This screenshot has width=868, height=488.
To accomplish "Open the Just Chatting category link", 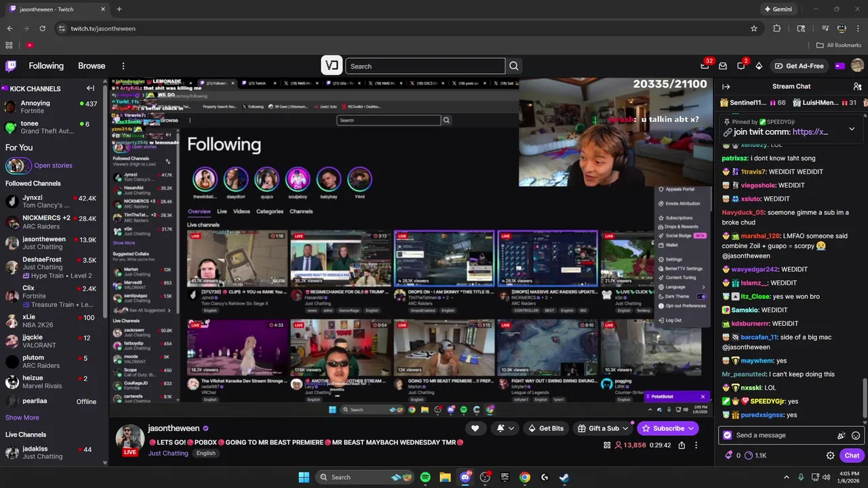I will pyautogui.click(x=168, y=453).
